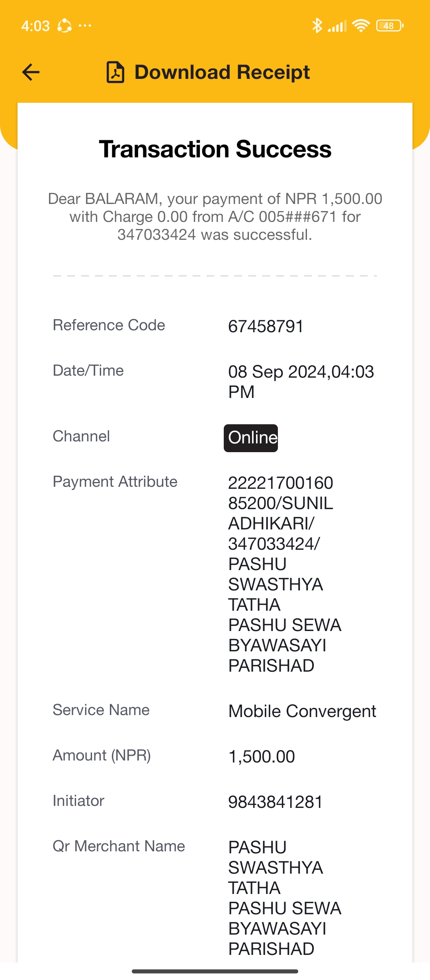Tap the Bluetooth status icon
Image resolution: width=430 pixels, height=980 pixels.
point(317,26)
